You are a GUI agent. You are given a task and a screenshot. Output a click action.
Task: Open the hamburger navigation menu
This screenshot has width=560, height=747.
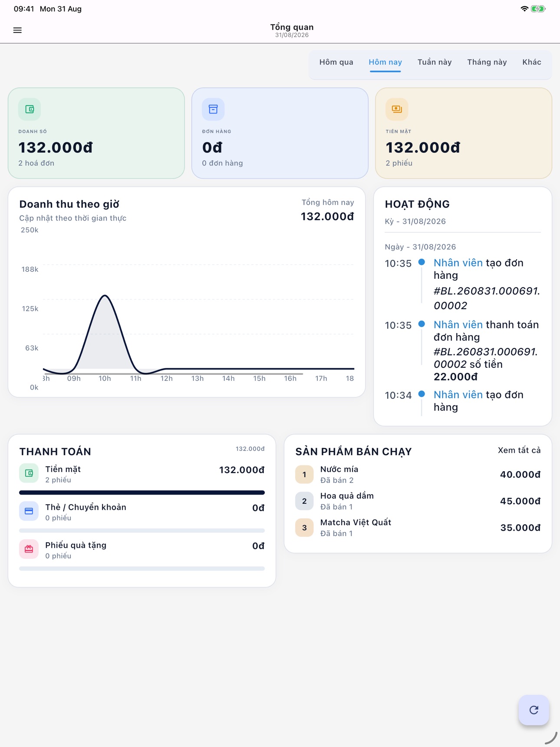click(17, 30)
